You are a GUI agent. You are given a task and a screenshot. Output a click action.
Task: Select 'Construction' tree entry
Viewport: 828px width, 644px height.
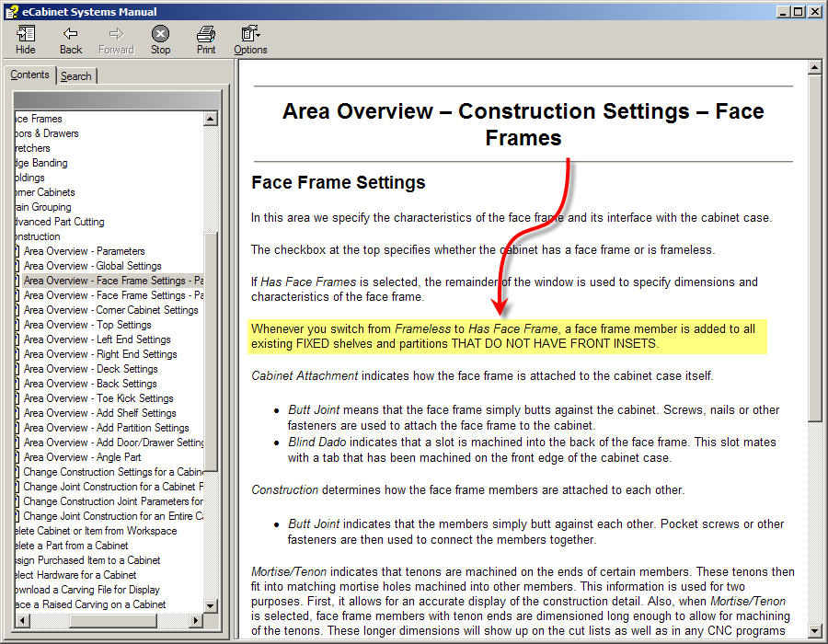point(38,237)
